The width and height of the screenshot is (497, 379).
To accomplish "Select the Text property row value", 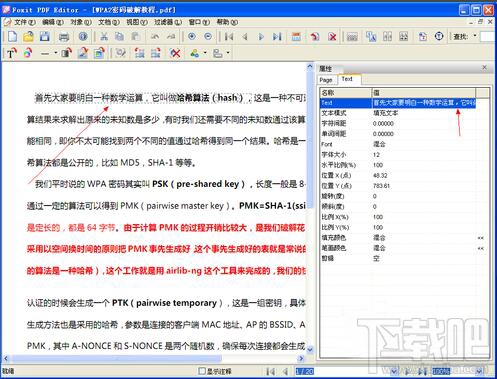I will click(424, 103).
